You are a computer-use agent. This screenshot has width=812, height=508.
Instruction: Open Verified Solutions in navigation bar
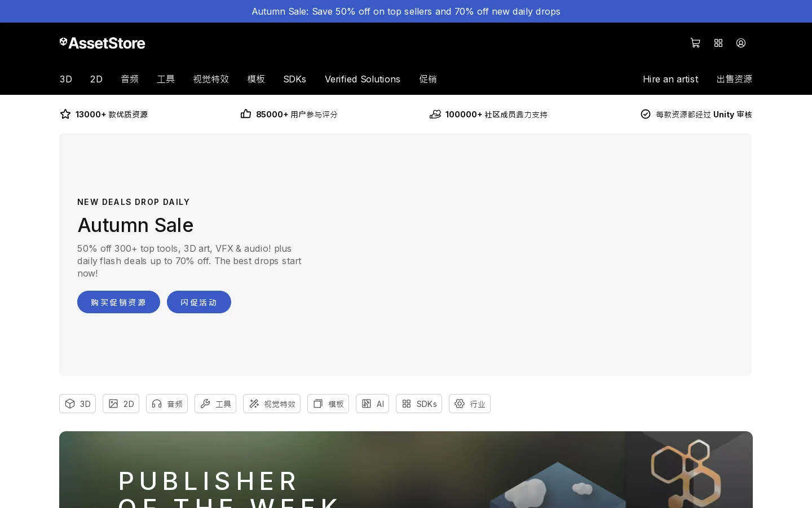tap(363, 79)
